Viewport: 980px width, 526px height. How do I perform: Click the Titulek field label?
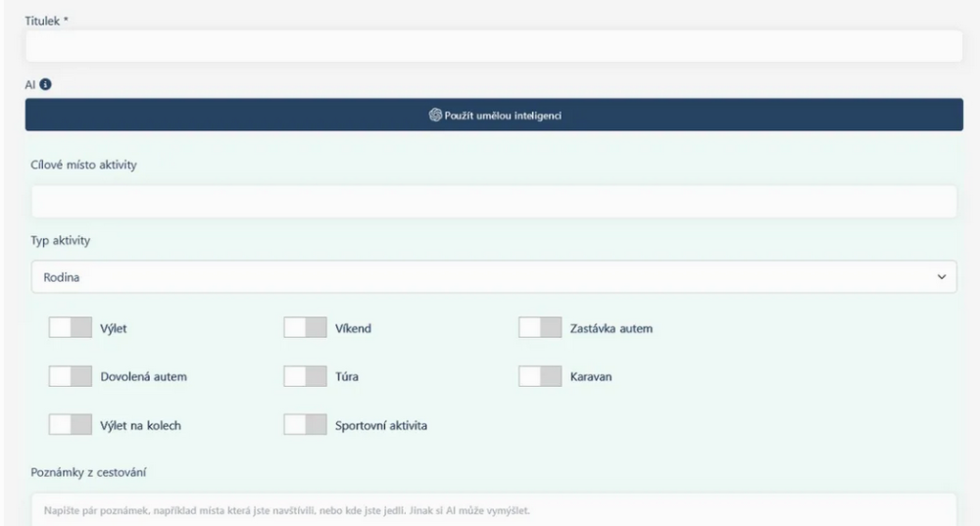click(45, 17)
